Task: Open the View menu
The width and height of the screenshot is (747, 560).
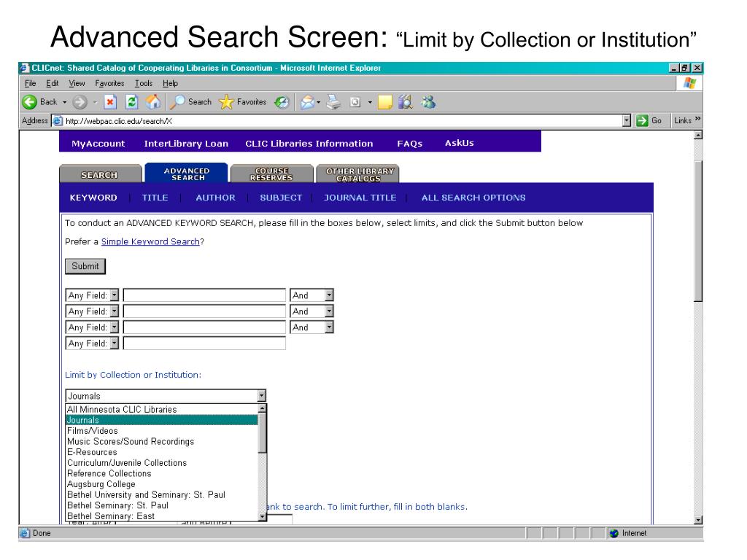Action: 77,83
